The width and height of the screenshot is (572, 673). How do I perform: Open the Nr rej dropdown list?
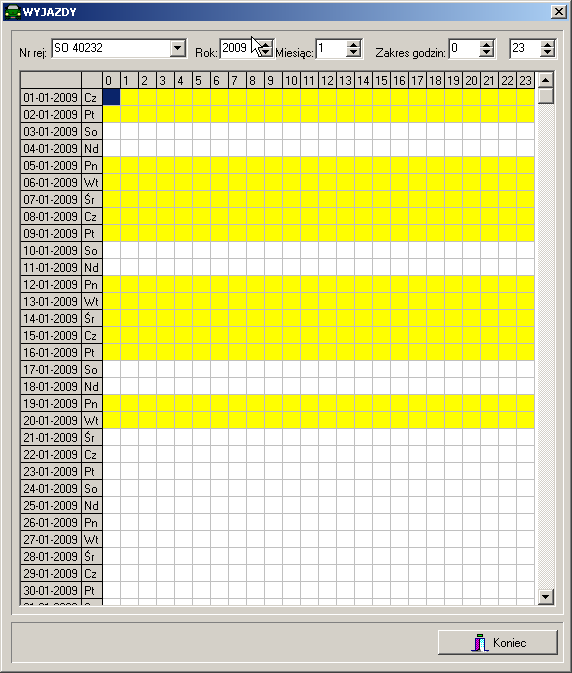(x=178, y=48)
